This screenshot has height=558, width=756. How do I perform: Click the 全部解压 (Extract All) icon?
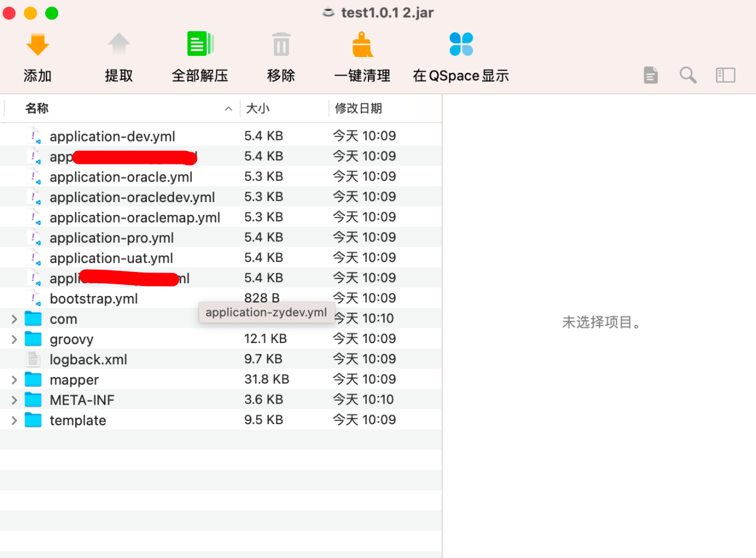click(x=200, y=43)
